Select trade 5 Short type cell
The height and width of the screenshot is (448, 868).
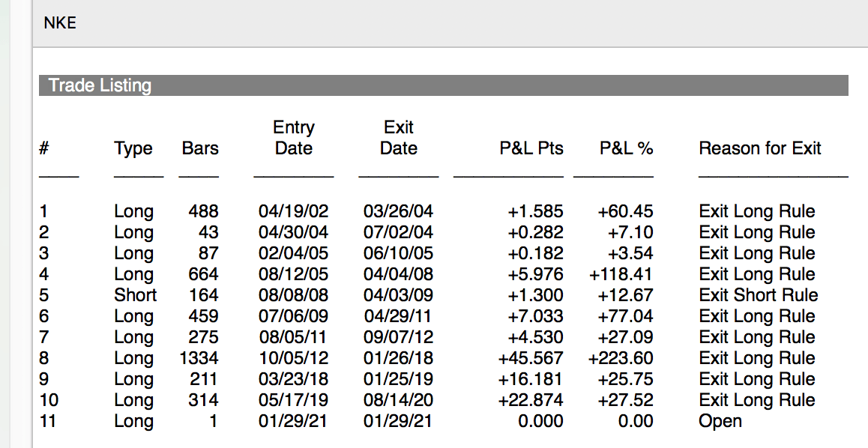(x=135, y=294)
